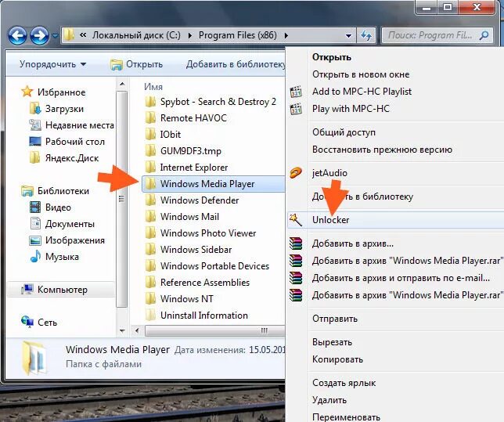Click Локальный диск (C:) in breadcrumb

[x=136, y=35]
